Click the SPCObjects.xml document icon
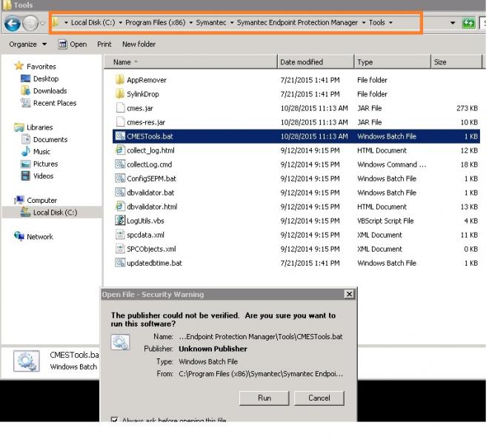The height and width of the screenshot is (448, 489). 120,249
